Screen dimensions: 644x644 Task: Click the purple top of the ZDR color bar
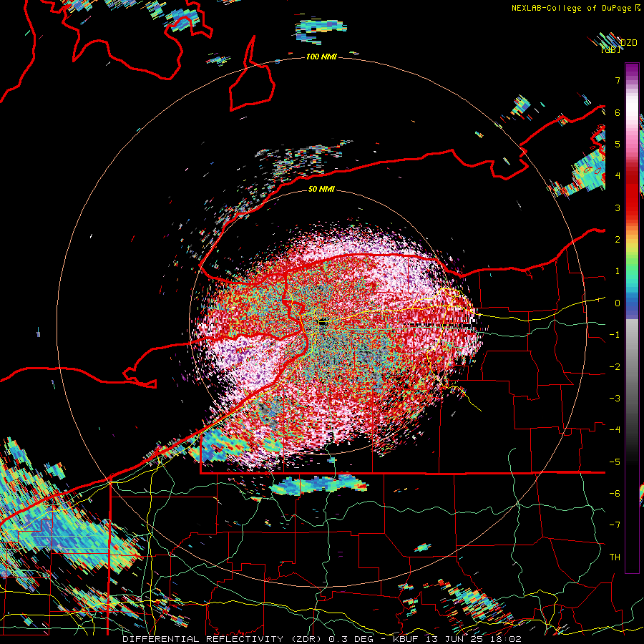point(632,71)
